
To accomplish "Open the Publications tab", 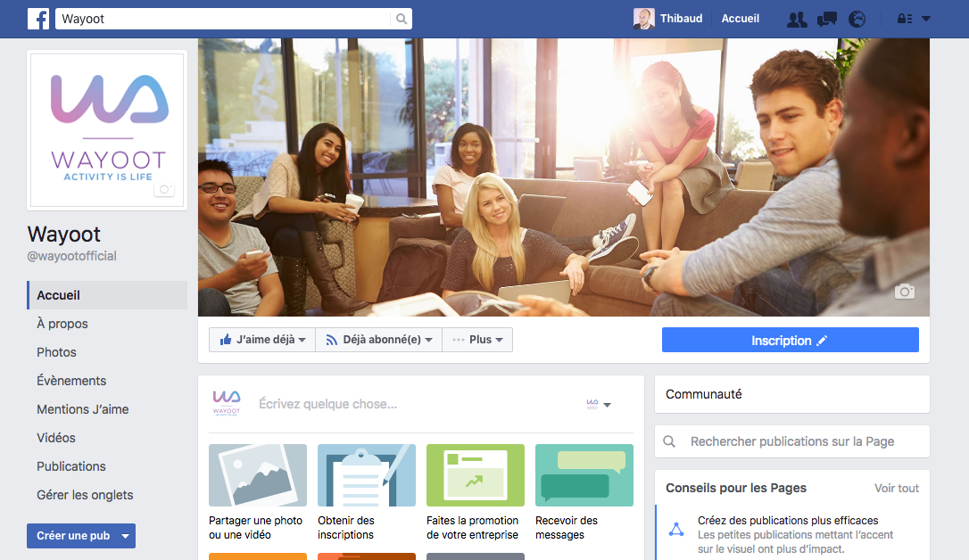I will (71, 466).
